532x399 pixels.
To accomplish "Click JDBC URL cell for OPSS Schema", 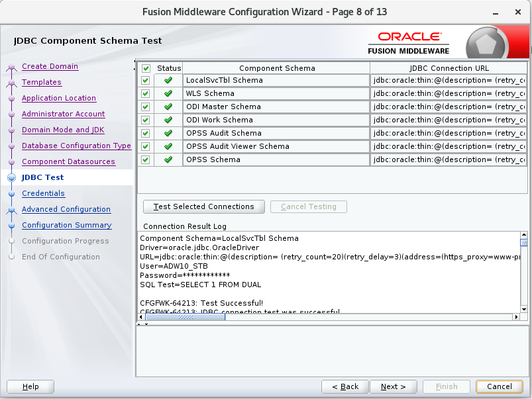I will pyautogui.click(x=449, y=159).
